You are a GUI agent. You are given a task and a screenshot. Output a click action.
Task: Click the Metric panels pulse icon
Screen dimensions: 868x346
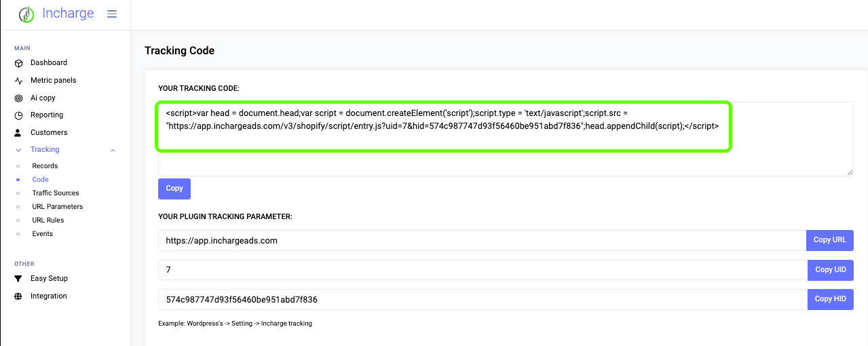(18, 81)
